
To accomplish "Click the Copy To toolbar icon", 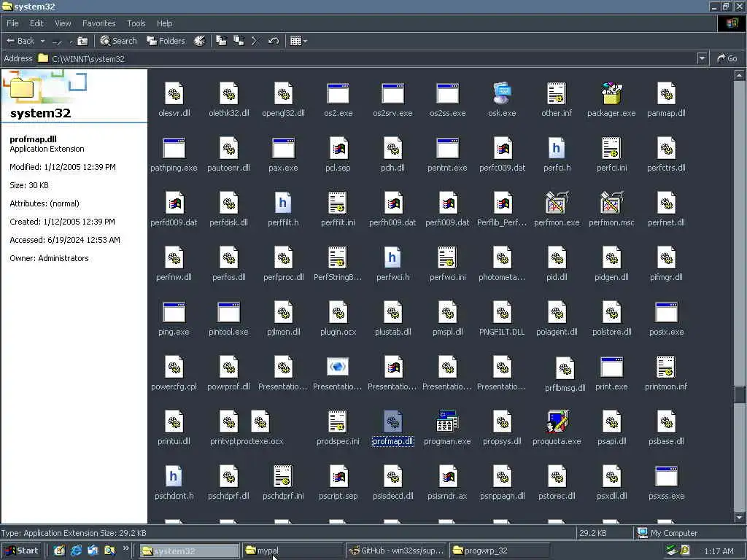I will click(x=239, y=41).
